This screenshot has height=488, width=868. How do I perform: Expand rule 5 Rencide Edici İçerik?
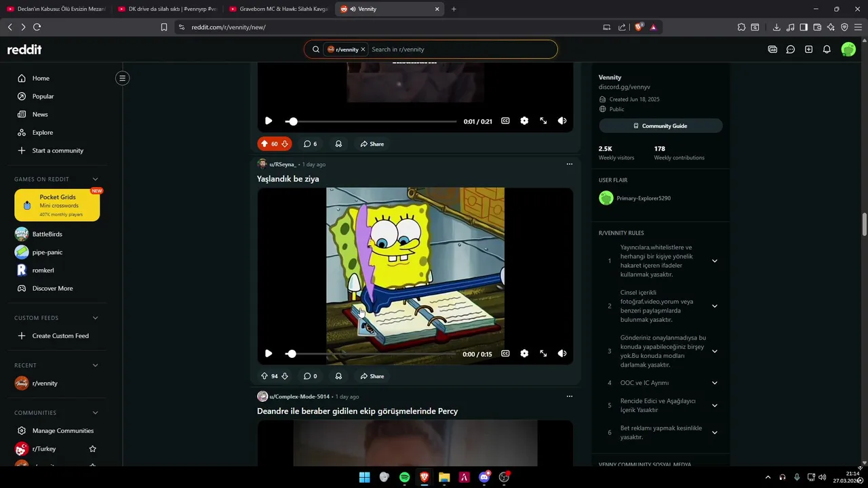click(714, 405)
